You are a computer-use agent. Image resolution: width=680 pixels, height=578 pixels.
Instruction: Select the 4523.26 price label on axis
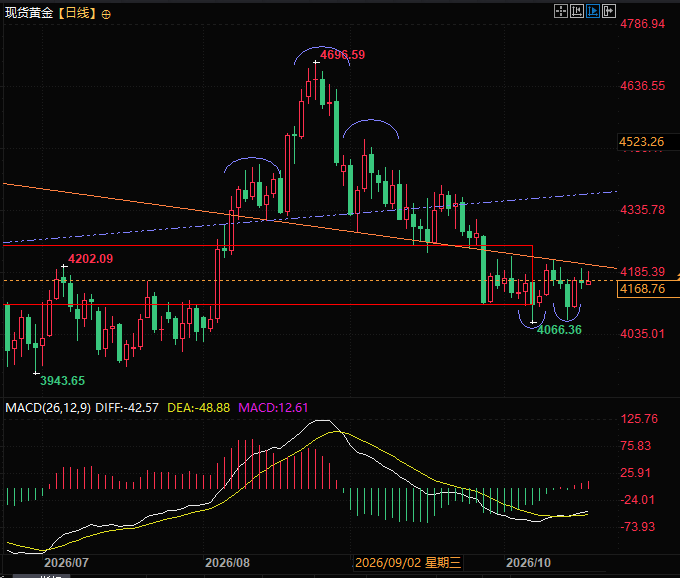(x=641, y=142)
